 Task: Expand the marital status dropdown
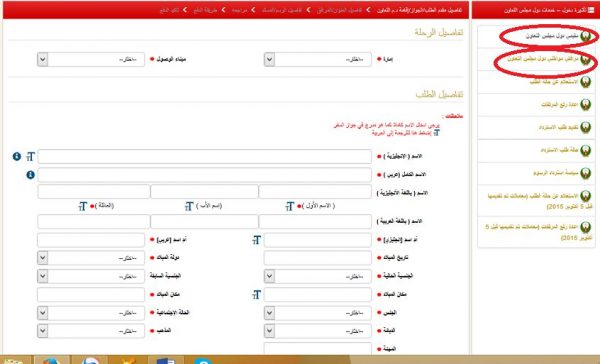pos(91,313)
